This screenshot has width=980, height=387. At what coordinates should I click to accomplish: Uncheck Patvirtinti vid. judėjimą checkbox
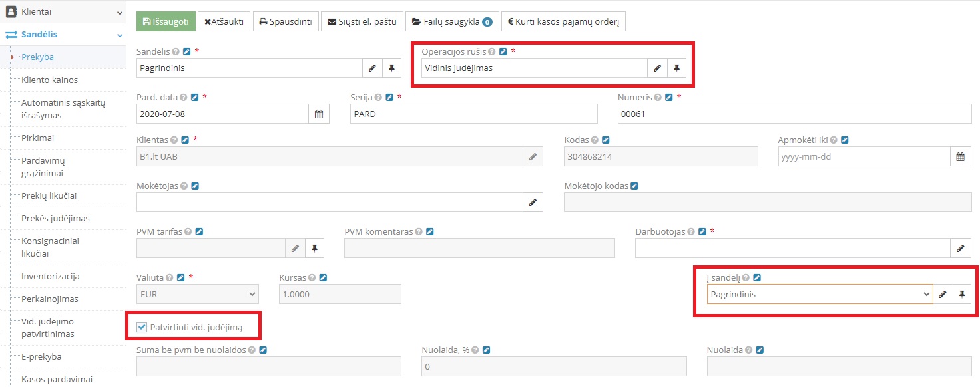pos(141,327)
